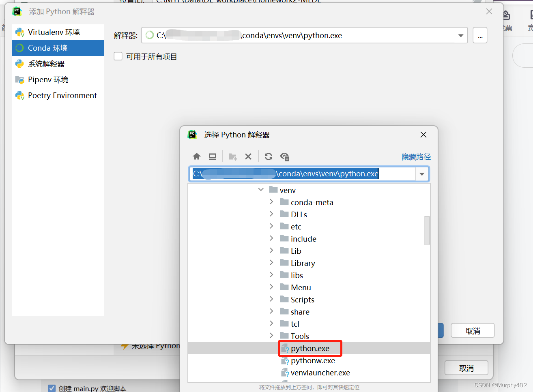
Task: Expand the Menu folder
Action: (x=272, y=287)
